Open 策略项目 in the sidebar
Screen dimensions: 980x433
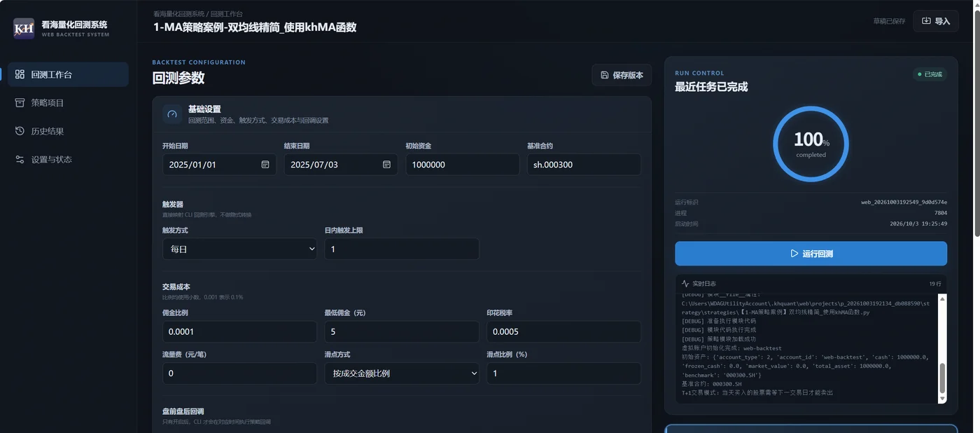(x=68, y=103)
